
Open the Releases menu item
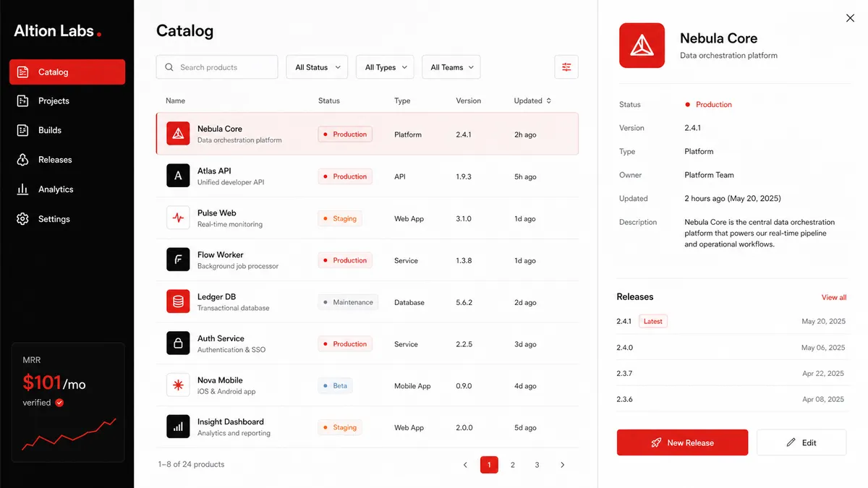coord(67,160)
